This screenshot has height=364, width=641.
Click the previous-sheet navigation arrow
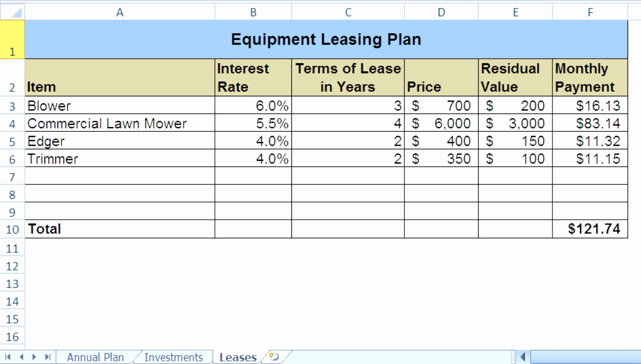click(20, 357)
